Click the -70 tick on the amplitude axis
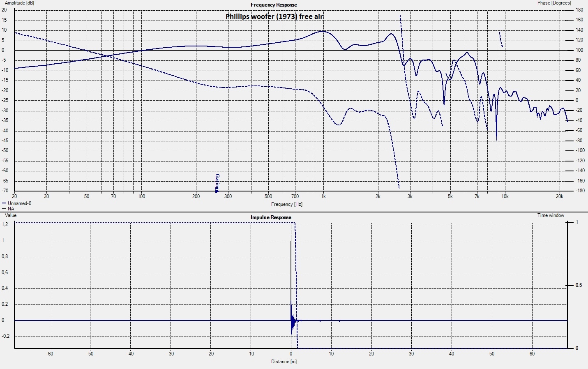This screenshot has width=588, height=369. point(5,191)
